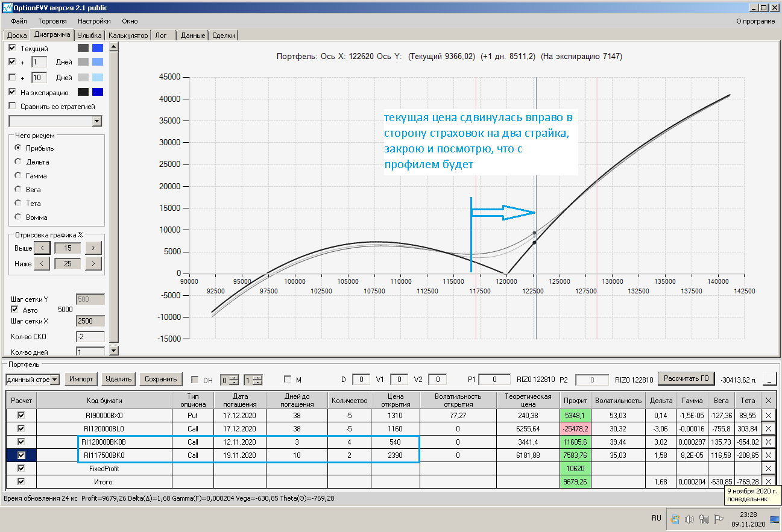Open the Торговля menu
The height and width of the screenshot is (532, 782).
click(52, 21)
